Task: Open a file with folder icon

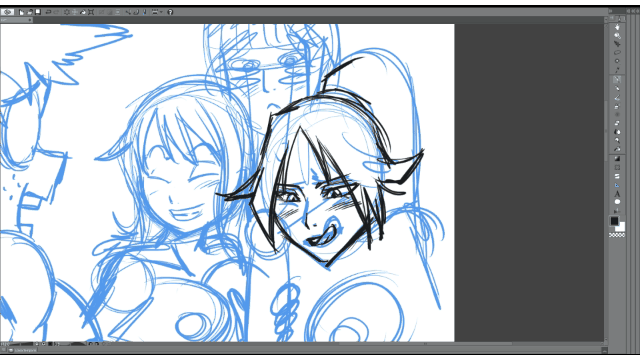Action: [29, 12]
